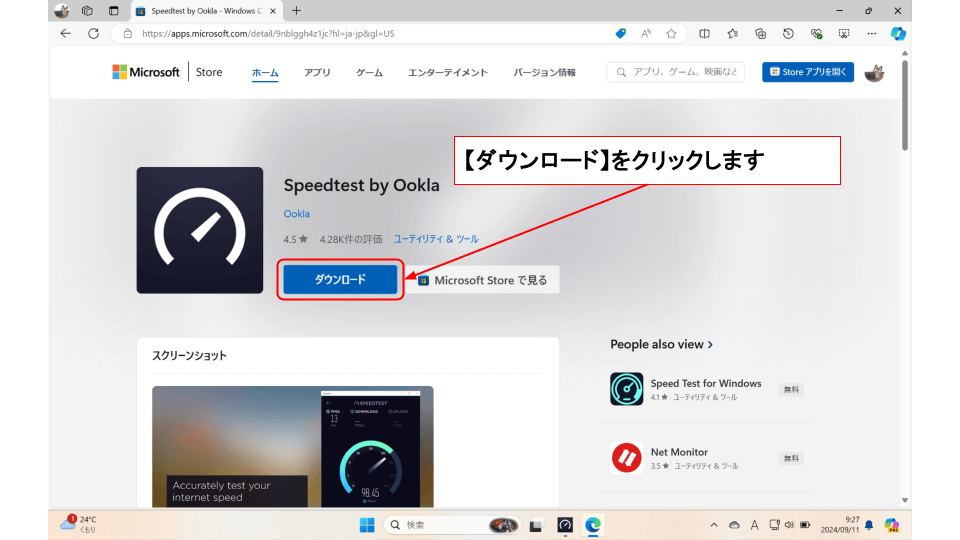The height and width of the screenshot is (540, 960).
Task: Click the browser back arrow
Action: [x=66, y=33]
